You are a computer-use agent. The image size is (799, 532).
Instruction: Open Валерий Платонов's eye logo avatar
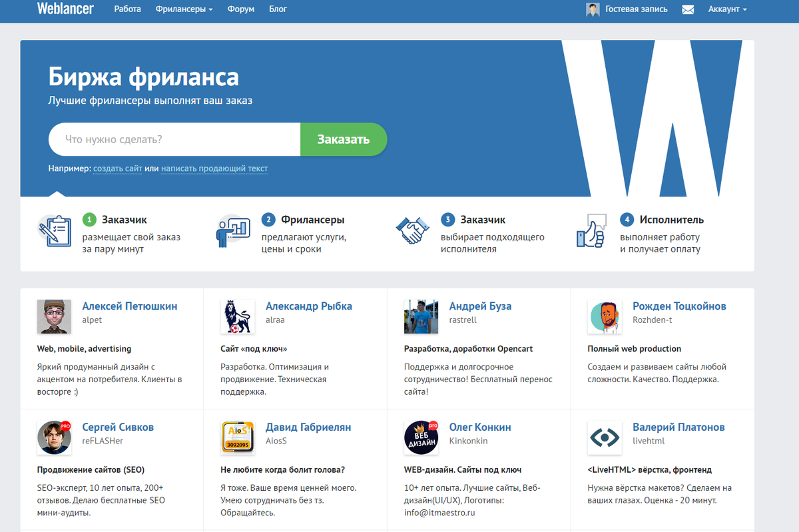pos(605,437)
